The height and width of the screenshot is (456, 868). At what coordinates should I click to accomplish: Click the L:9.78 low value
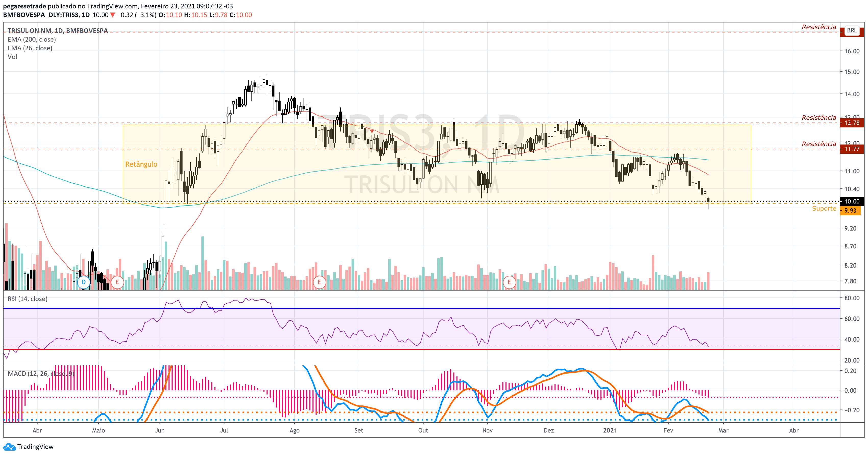218,15
